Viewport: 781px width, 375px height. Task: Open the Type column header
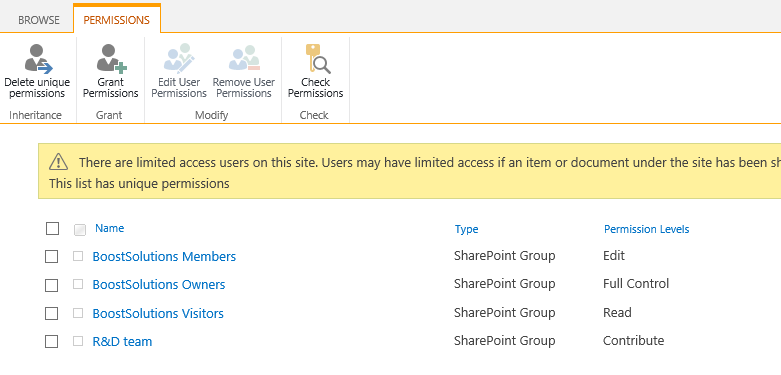click(x=466, y=229)
